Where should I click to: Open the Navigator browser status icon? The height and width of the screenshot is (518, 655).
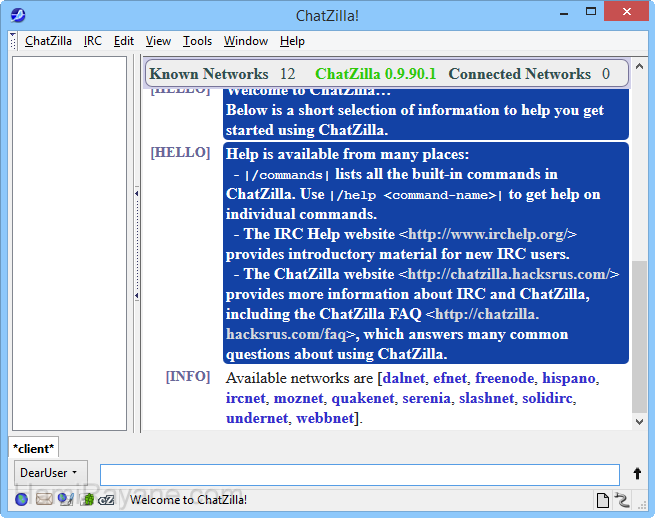tap(21, 499)
